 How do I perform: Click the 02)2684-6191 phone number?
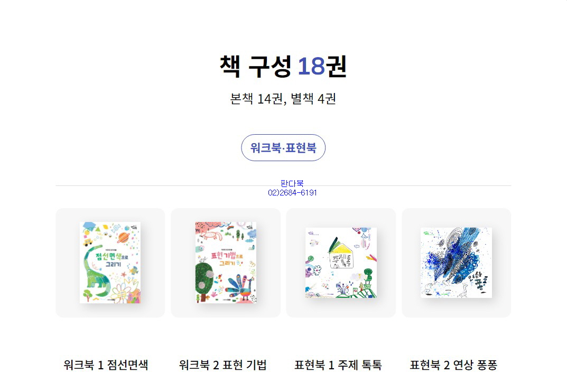[292, 193]
